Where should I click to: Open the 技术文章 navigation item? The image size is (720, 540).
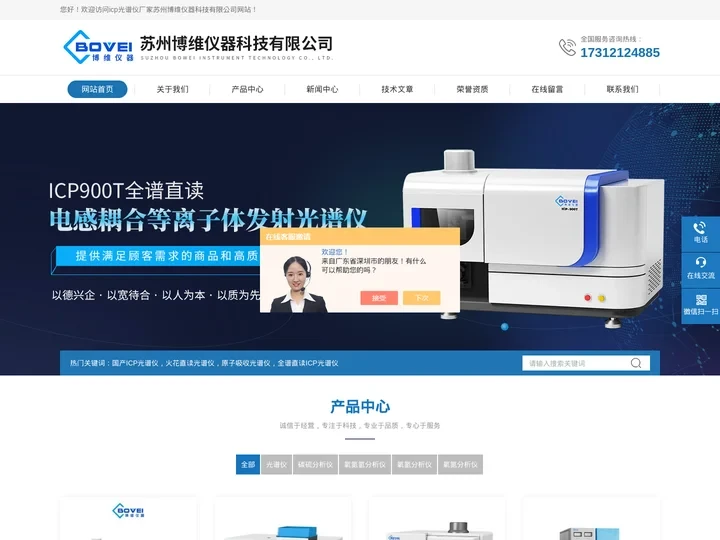[x=397, y=89]
